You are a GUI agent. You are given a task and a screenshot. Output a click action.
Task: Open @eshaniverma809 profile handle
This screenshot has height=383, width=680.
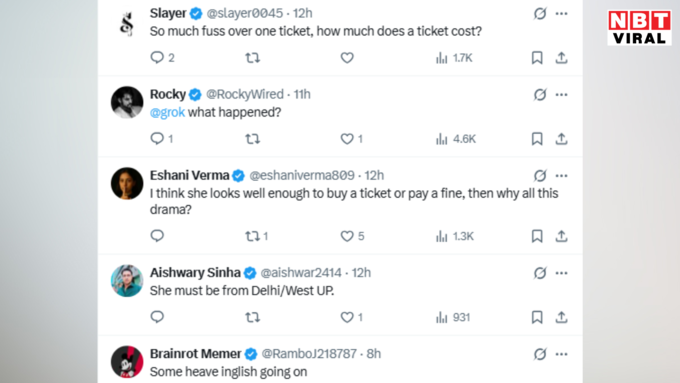coord(302,175)
